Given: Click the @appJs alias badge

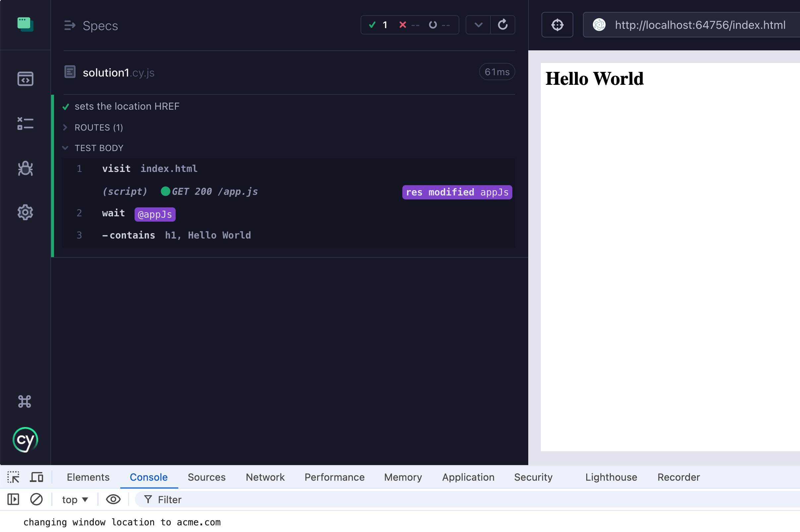Looking at the screenshot, I should tap(155, 214).
